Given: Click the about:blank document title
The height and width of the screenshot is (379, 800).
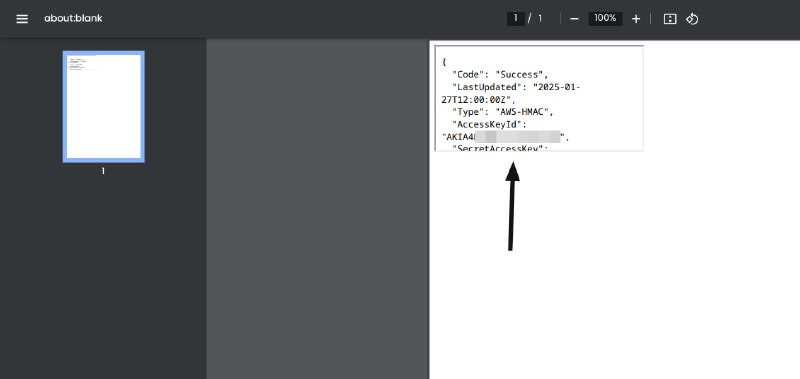Looking at the screenshot, I should tap(73, 18).
